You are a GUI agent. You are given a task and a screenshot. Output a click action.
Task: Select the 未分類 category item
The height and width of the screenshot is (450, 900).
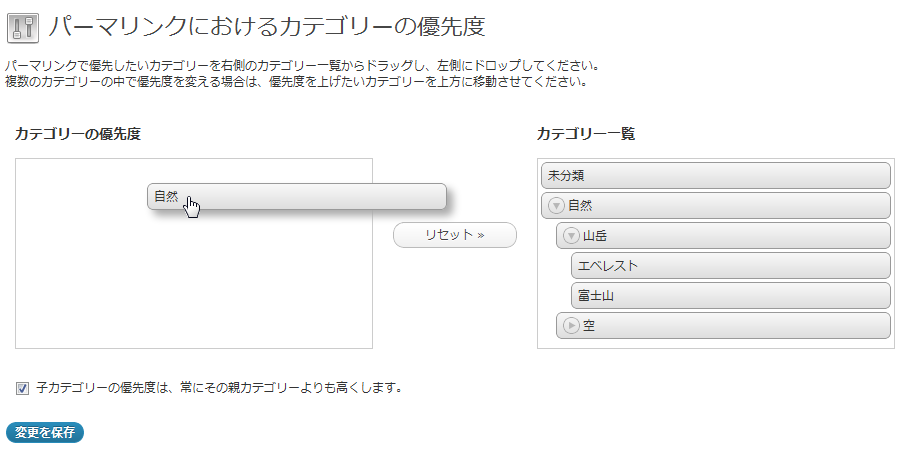pyautogui.click(x=716, y=176)
